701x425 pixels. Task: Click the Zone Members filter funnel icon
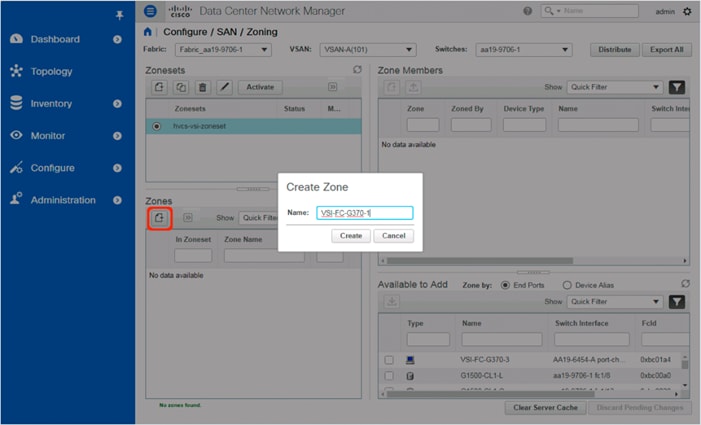677,87
